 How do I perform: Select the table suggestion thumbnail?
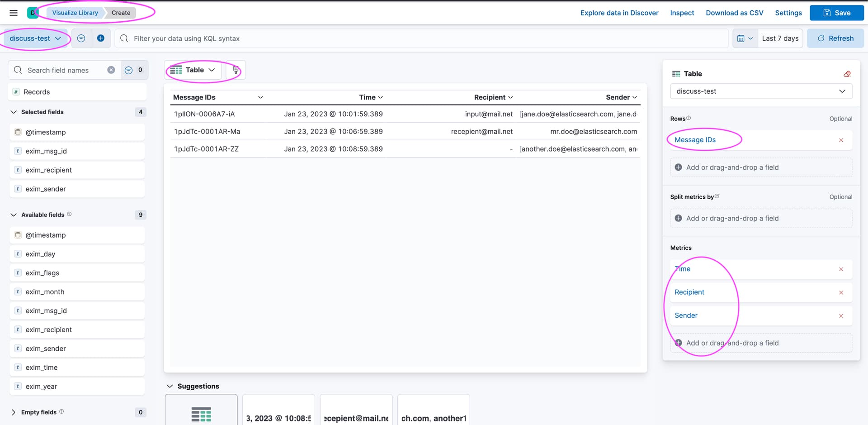[x=201, y=410]
